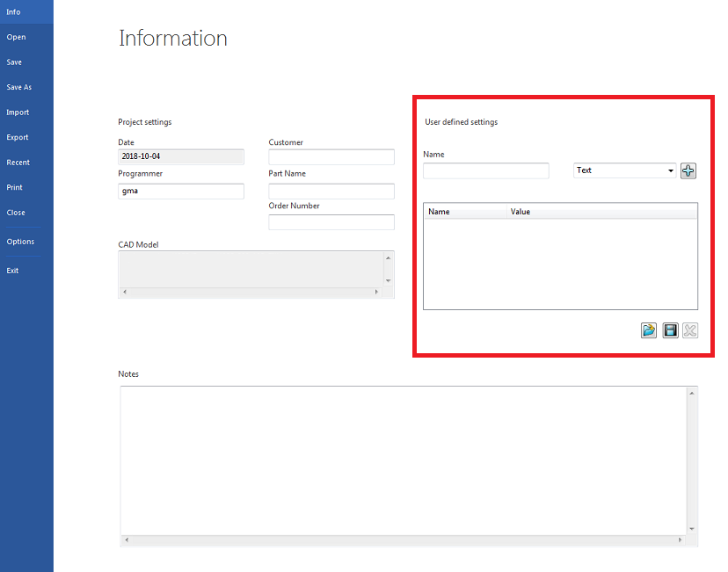Open a saved user settings file
The height and width of the screenshot is (572, 728).
[648, 329]
